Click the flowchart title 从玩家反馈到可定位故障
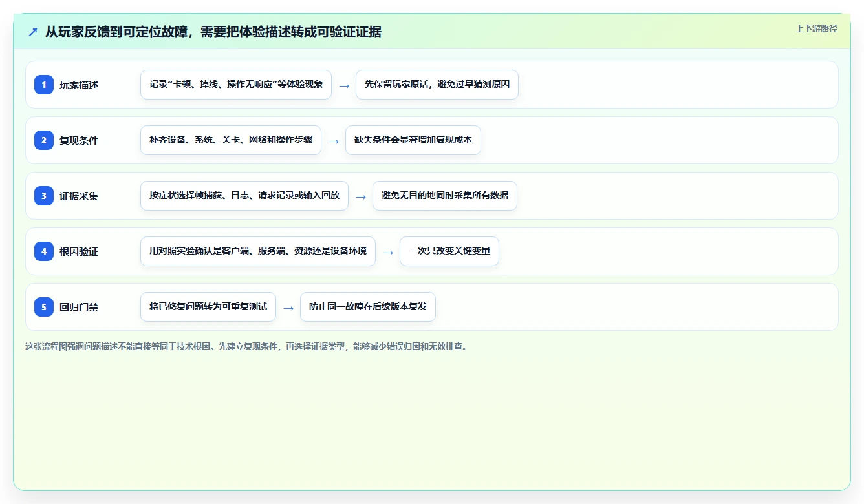This screenshot has height=504, width=864. click(x=213, y=32)
